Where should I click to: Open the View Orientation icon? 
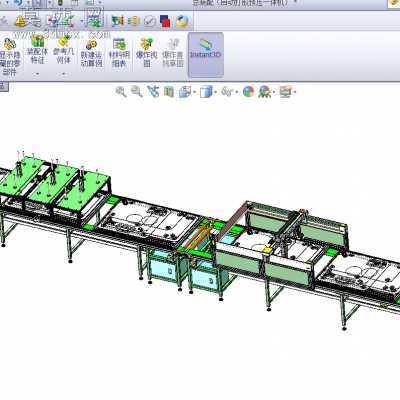click(184, 92)
